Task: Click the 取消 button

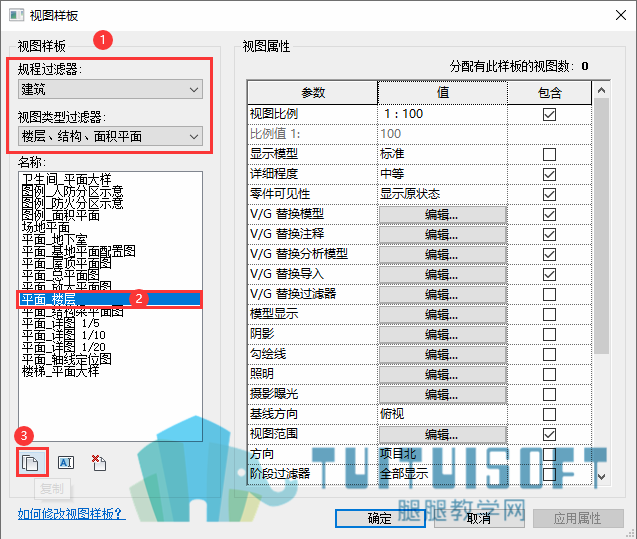Action: point(479,518)
